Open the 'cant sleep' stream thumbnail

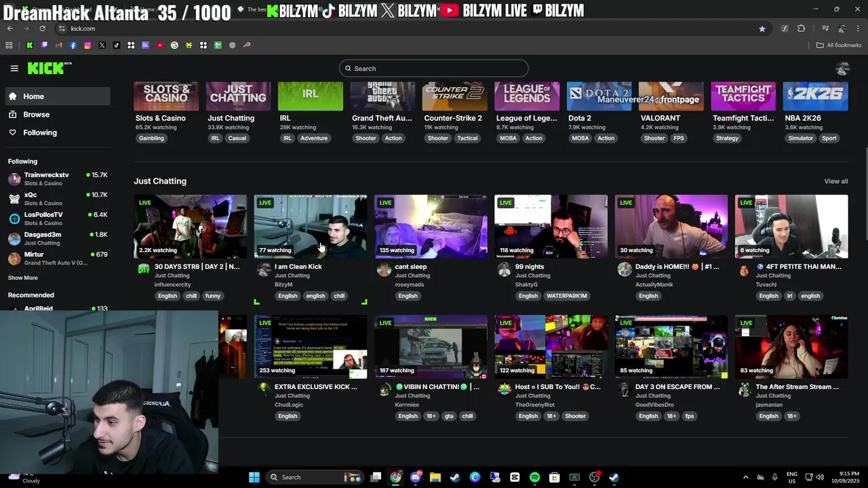431,226
